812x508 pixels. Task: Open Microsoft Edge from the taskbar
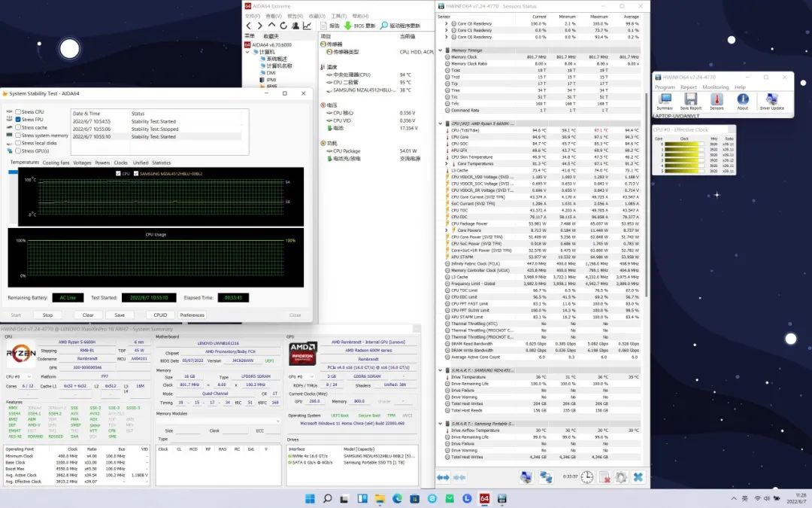pos(397,499)
